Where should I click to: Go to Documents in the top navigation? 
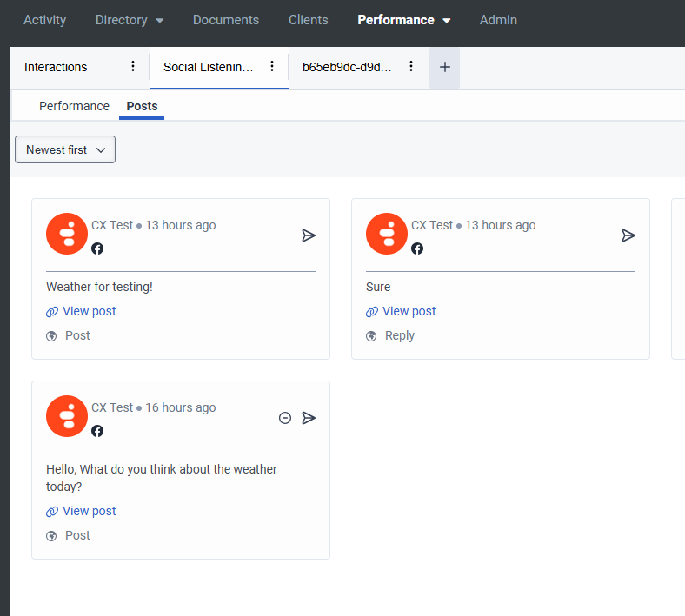click(226, 20)
